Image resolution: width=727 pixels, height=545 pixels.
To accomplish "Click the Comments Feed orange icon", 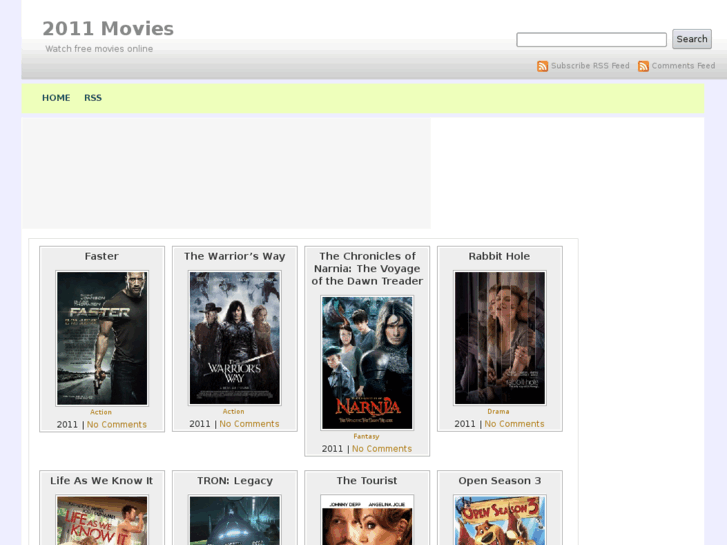I will point(643,66).
